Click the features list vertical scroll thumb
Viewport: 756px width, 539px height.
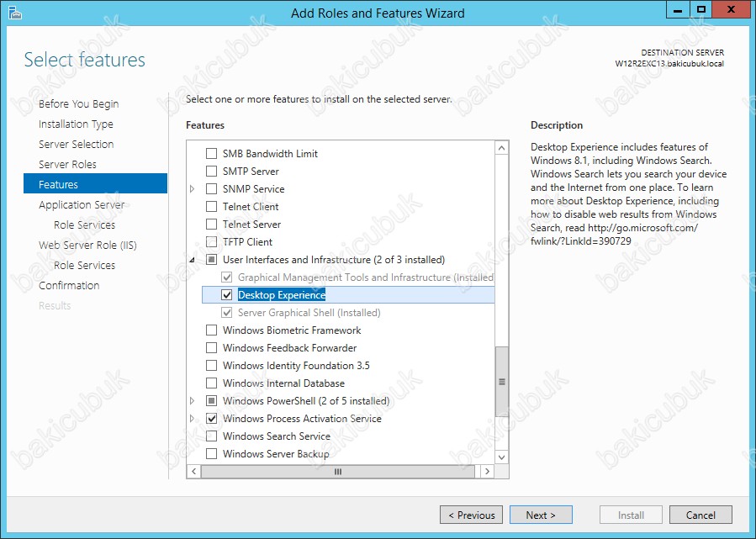[x=502, y=382]
